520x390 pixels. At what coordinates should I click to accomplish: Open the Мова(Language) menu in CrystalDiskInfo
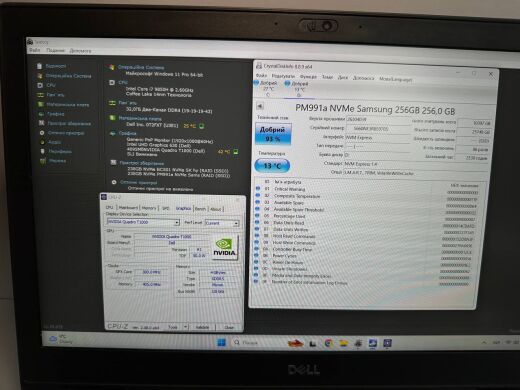[x=396, y=79]
